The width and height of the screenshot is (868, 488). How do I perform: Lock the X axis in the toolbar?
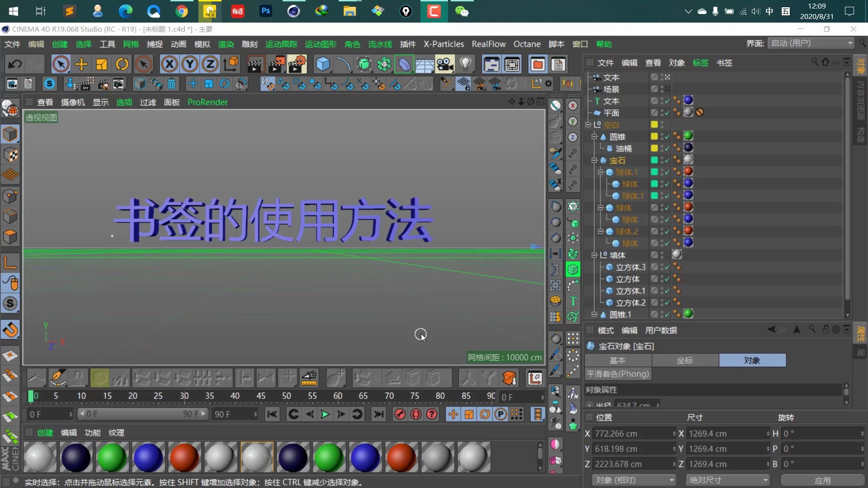click(x=170, y=64)
